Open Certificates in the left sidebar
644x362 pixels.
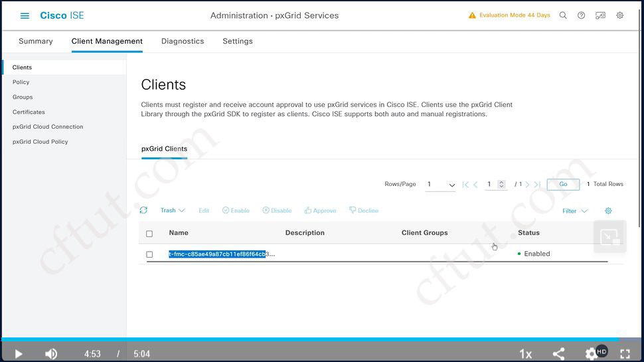[x=29, y=112]
